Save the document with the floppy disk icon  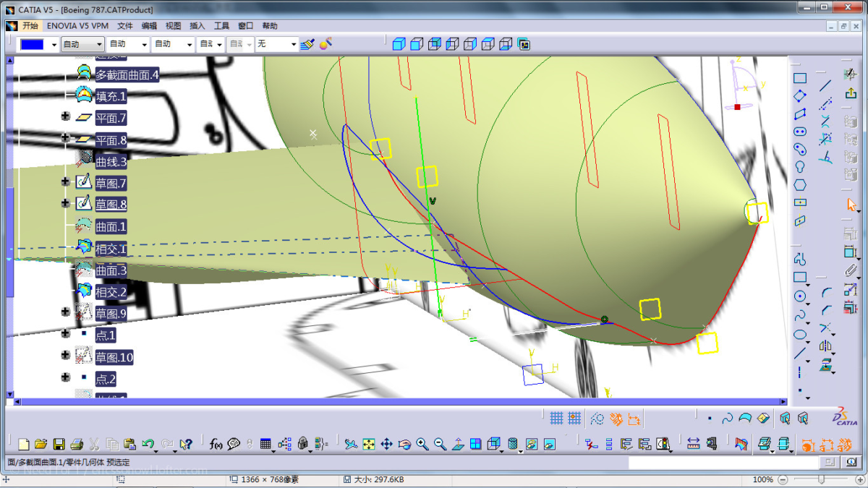[x=59, y=444]
